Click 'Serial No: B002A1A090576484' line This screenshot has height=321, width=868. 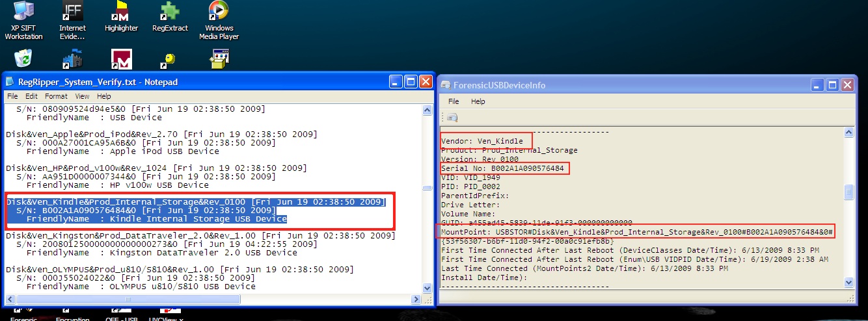502,168
